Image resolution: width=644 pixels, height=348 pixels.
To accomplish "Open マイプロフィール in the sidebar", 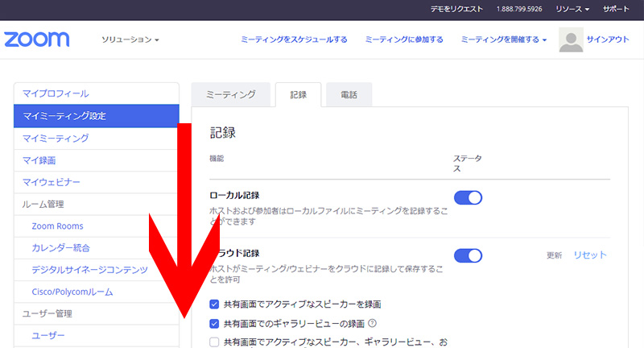I will point(56,93).
